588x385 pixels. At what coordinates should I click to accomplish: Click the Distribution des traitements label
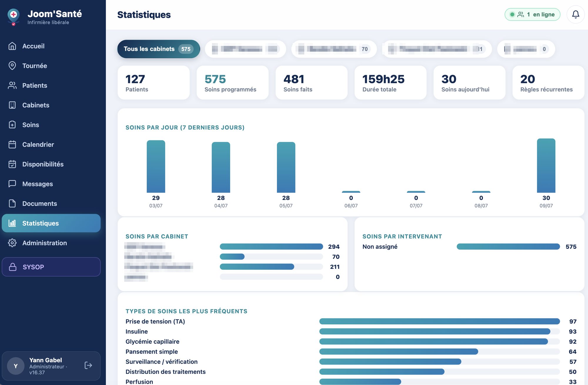click(166, 372)
